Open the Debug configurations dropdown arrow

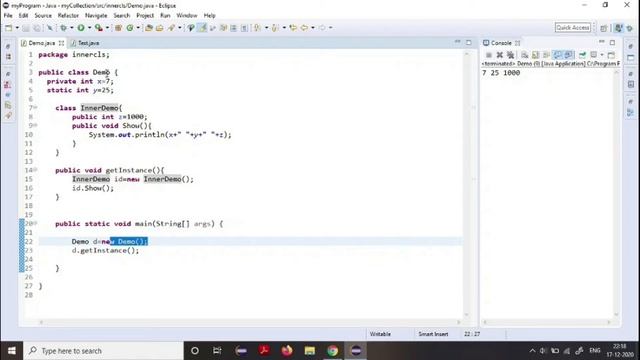[71, 28]
